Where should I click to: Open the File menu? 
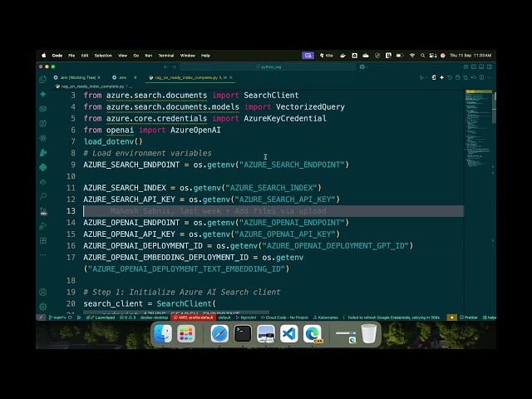click(x=71, y=56)
